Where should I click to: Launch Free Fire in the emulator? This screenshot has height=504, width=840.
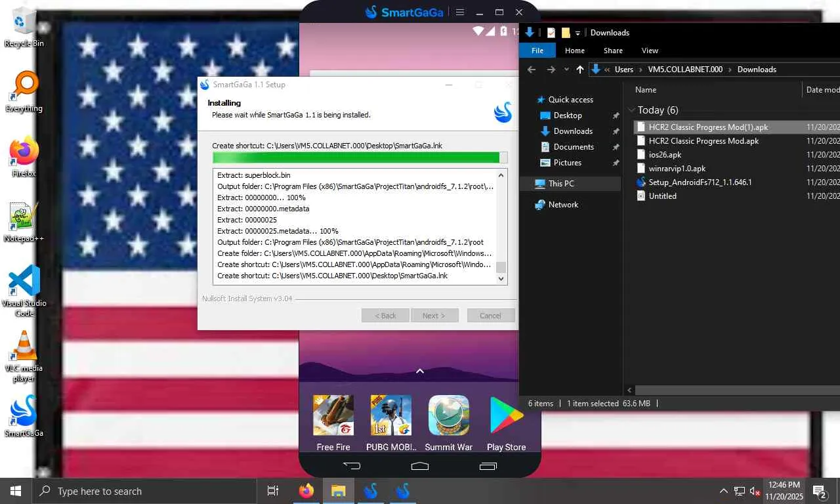333,423
